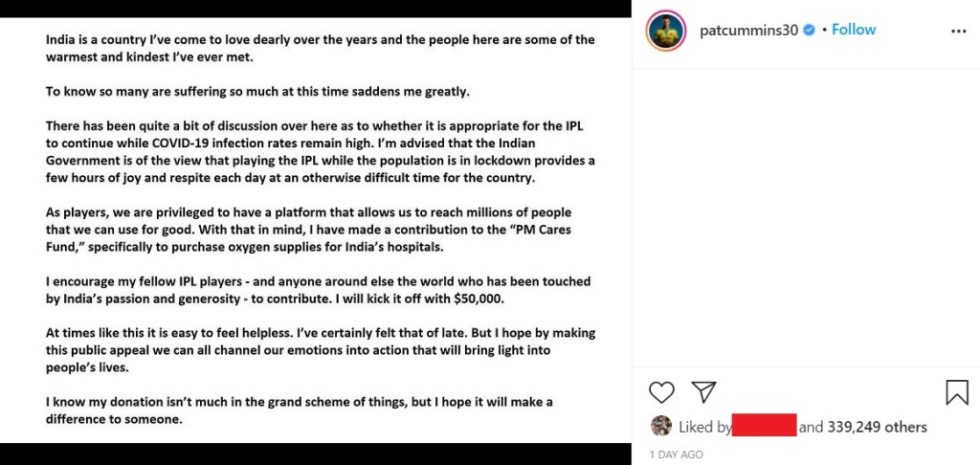Open patcummins30's profile picture
The image size is (980, 465).
tap(665, 32)
